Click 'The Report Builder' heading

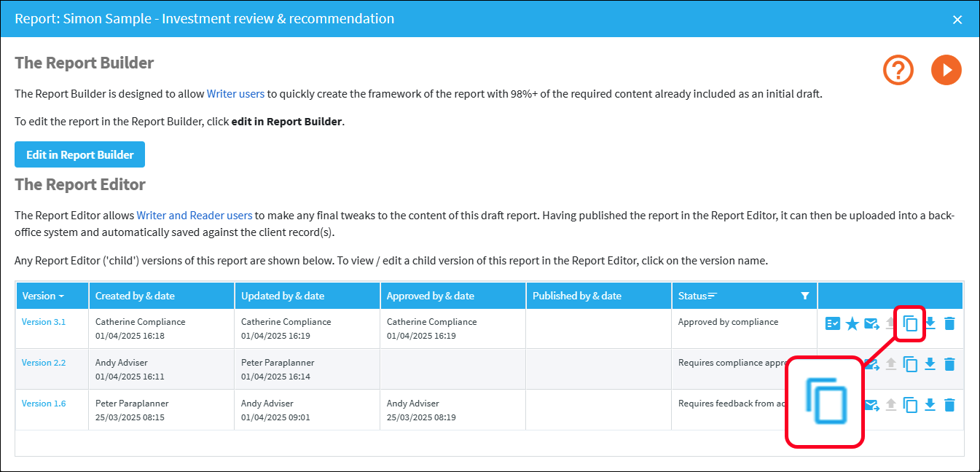point(85,63)
